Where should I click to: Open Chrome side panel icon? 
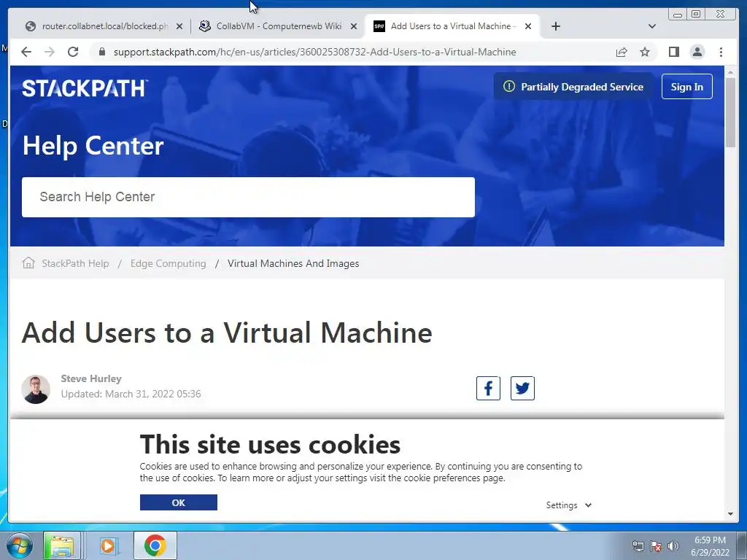[673, 52]
